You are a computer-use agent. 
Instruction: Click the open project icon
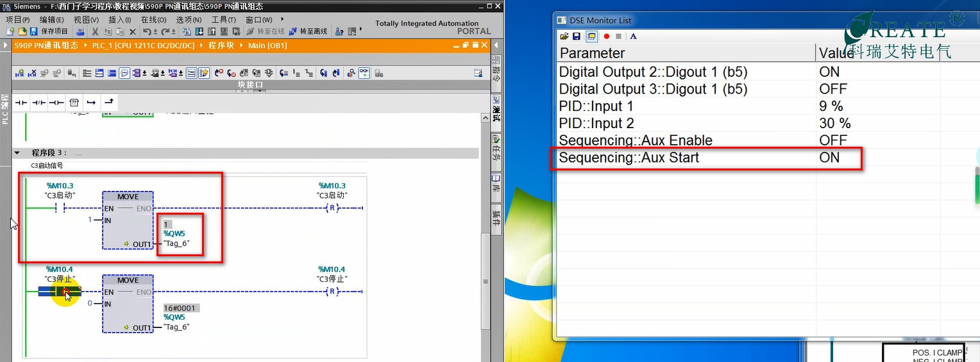(22, 31)
